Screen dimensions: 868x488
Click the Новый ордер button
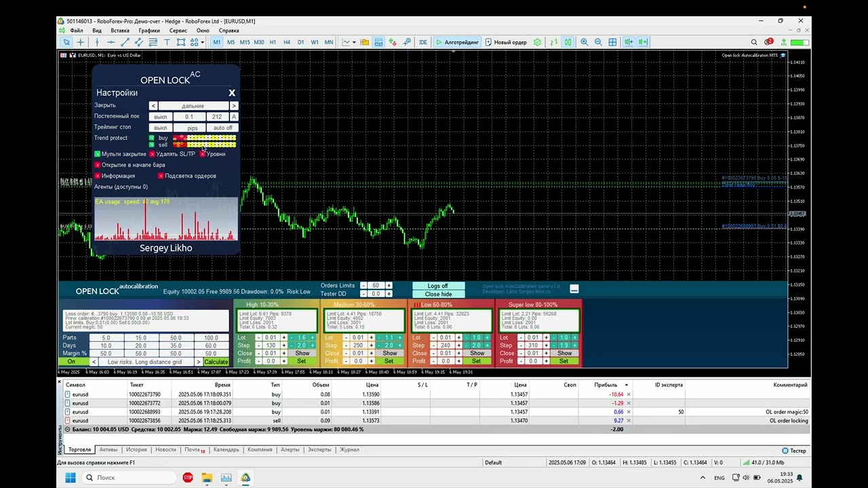pos(506,42)
